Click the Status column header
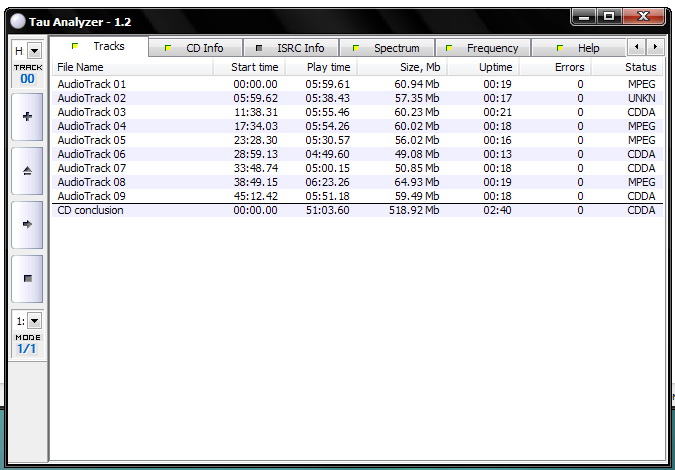 pos(640,67)
